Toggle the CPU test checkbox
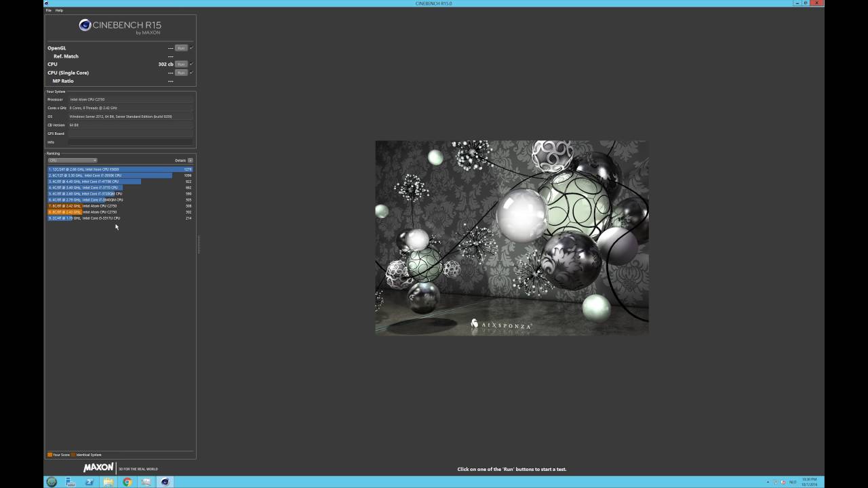868x488 pixels. 191,64
